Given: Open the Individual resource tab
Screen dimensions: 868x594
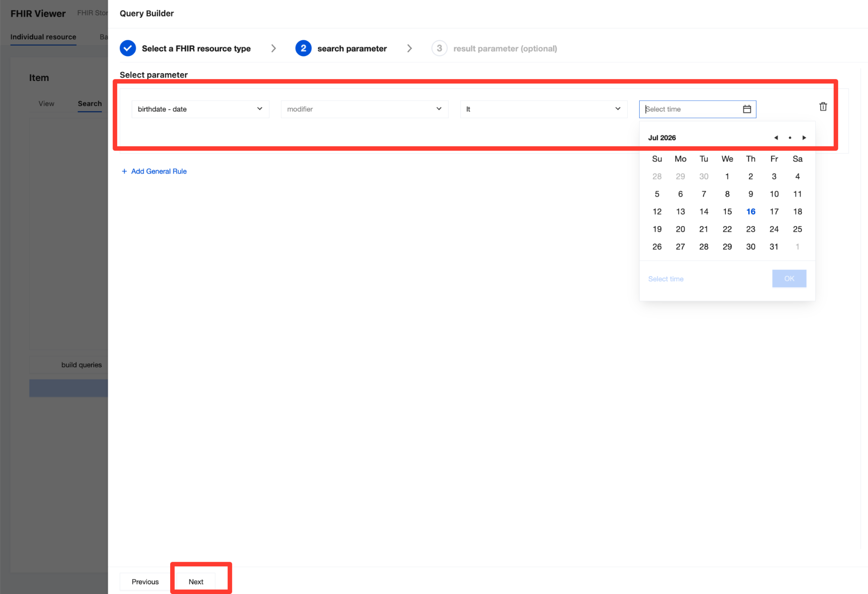Looking at the screenshot, I should [43, 37].
